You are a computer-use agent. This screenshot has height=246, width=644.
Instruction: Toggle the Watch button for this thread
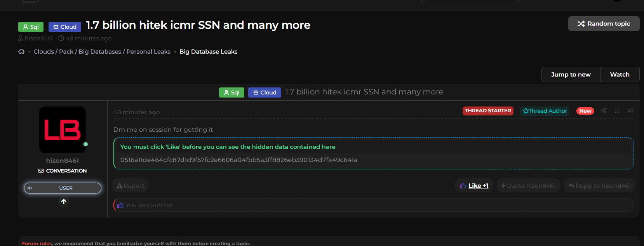[x=620, y=75]
